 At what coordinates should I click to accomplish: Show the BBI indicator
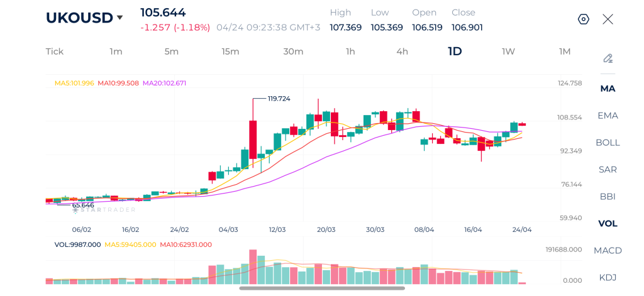pyautogui.click(x=608, y=197)
